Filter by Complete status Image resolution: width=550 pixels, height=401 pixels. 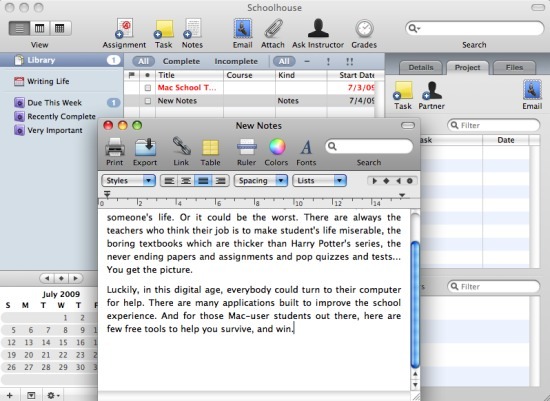click(181, 61)
